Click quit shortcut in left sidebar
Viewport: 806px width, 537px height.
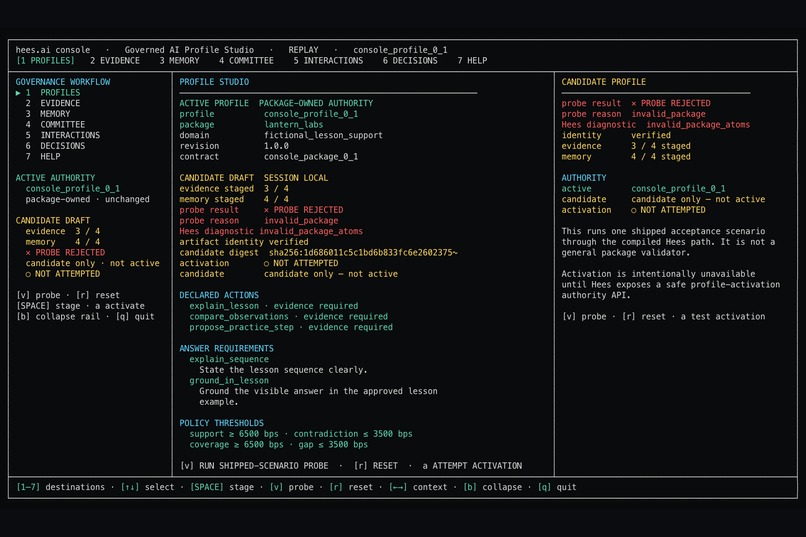(x=135, y=317)
